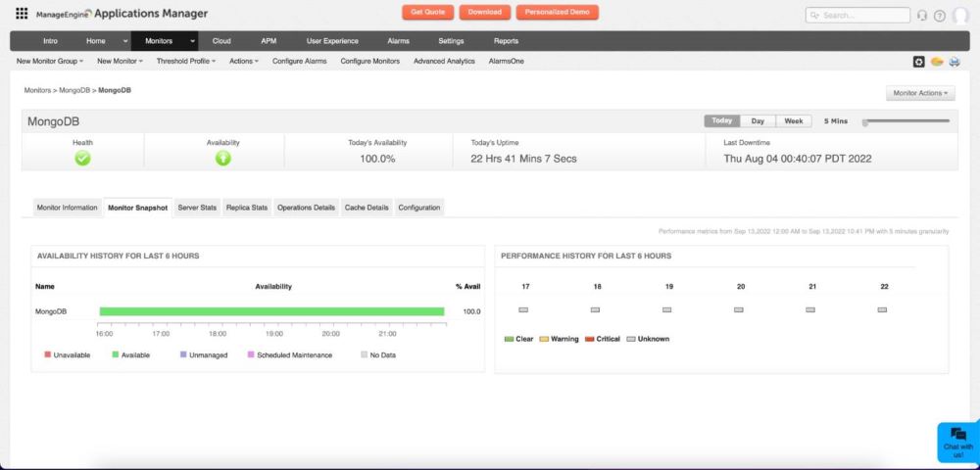Switch to the Cache Details tab
The image size is (980, 470).
tap(367, 208)
